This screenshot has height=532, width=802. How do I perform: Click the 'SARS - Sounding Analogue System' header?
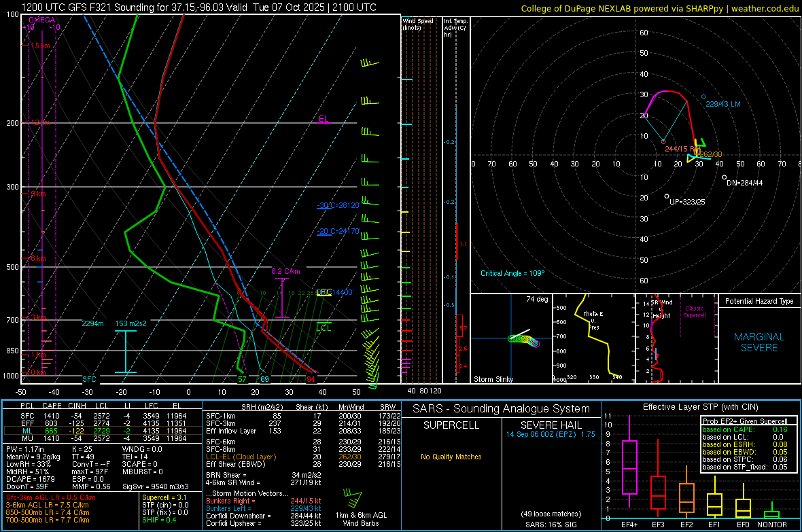(x=502, y=408)
